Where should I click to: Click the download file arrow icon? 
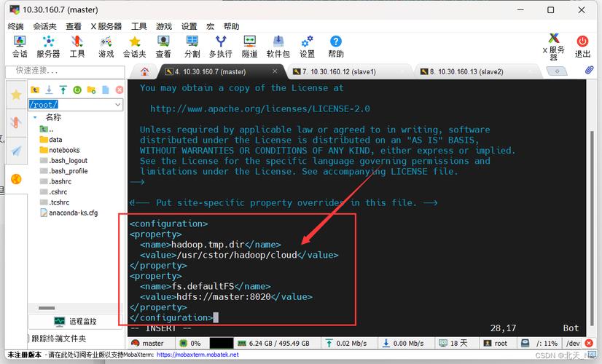pyautogui.click(x=49, y=90)
